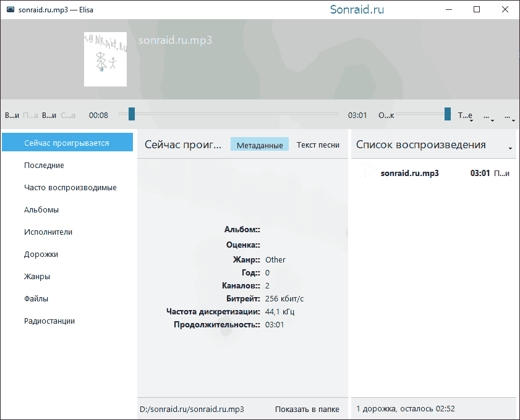Click the volume slider handle
The height and width of the screenshot is (420, 520).
[448, 114]
